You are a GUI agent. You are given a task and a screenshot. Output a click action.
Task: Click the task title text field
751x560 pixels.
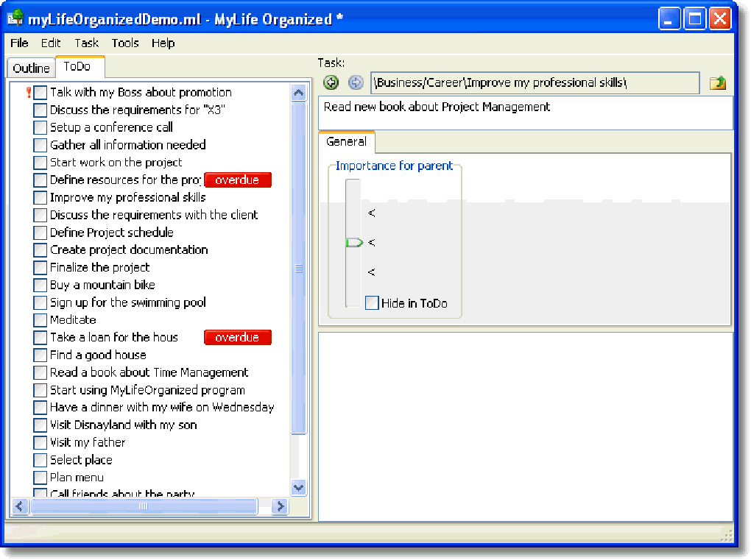(526, 113)
